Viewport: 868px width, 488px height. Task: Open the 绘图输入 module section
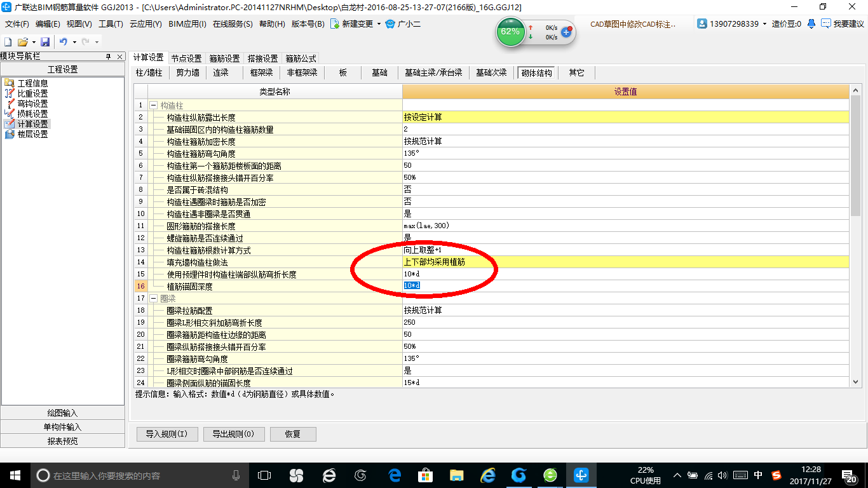pos(63,413)
